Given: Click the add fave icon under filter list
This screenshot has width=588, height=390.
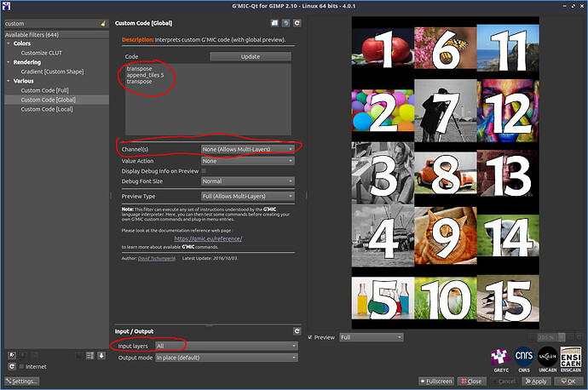Looking at the screenshot, I should click(x=12, y=355).
